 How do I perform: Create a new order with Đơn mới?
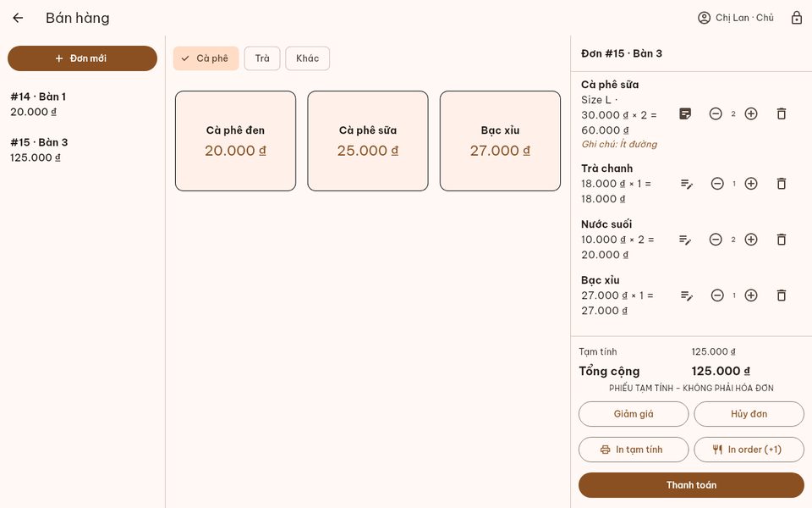(82, 58)
